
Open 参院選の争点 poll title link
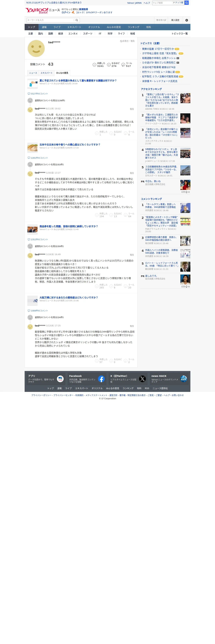tap(78, 81)
